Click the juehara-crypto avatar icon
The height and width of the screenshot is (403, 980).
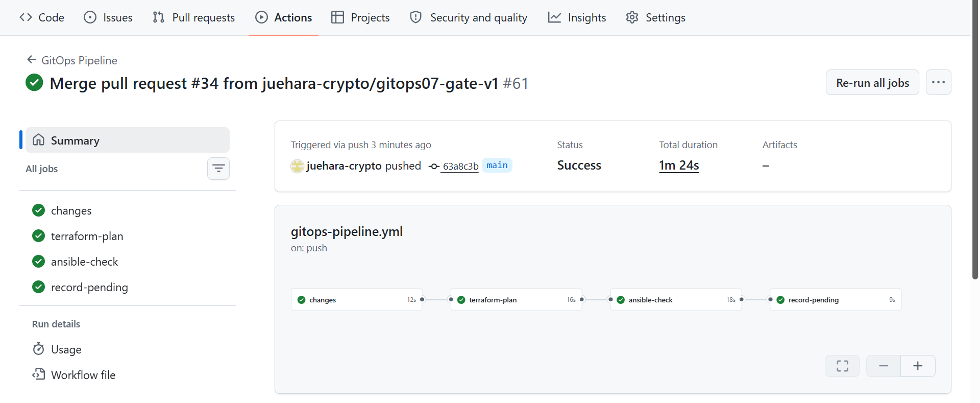pyautogui.click(x=297, y=166)
